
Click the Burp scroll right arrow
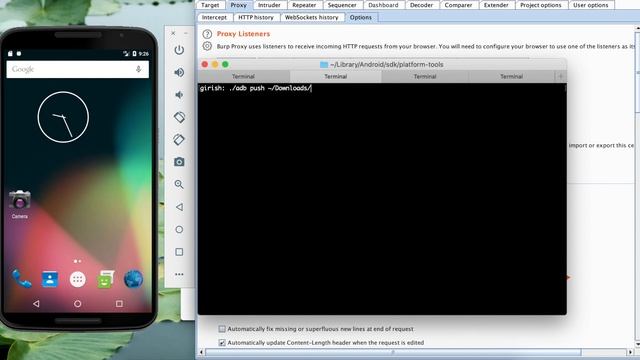[630, 352]
